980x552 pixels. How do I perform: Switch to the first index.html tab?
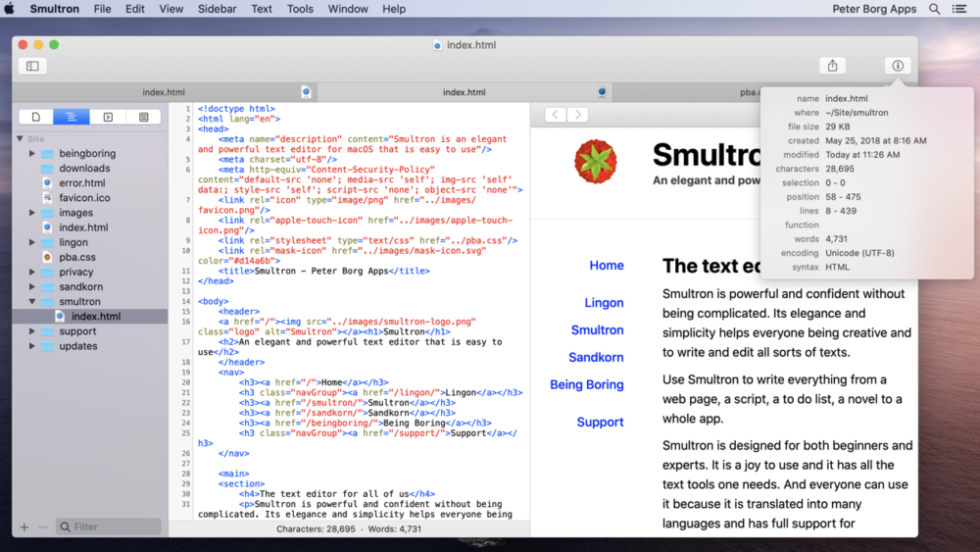[x=164, y=92]
